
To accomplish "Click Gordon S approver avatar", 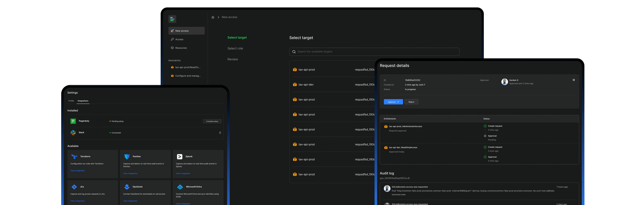I will (x=504, y=82).
